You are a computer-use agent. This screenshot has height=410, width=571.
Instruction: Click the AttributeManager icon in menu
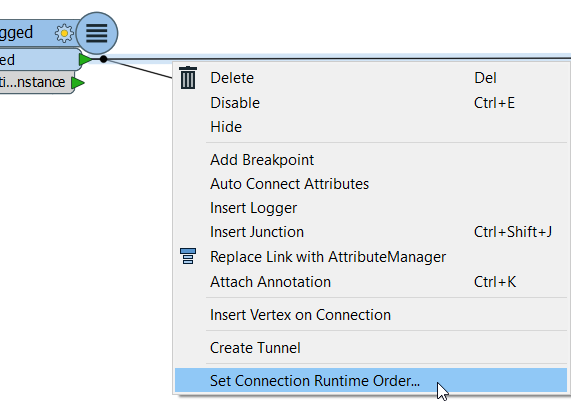point(188,256)
